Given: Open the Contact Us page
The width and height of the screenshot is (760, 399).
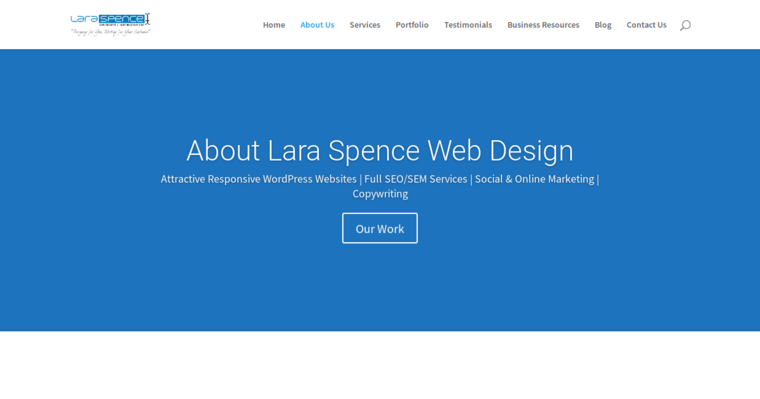Looking at the screenshot, I should pos(646,25).
